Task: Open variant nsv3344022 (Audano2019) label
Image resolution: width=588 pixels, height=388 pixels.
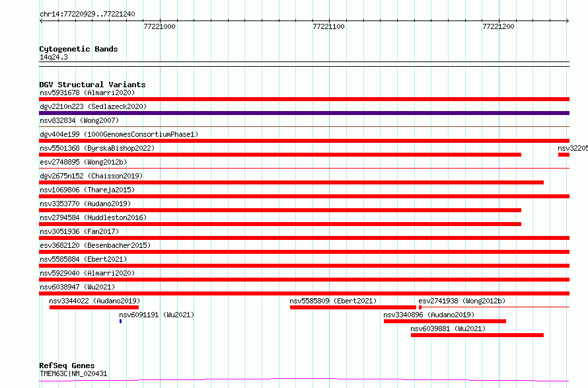Action: [x=94, y=301]
